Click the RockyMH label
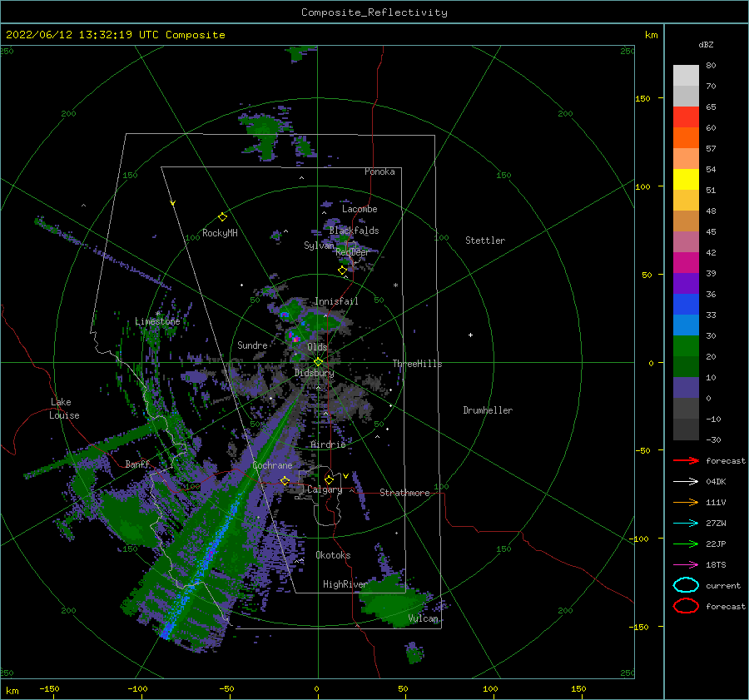Screen dimensions: 749x700 (219, 233)
